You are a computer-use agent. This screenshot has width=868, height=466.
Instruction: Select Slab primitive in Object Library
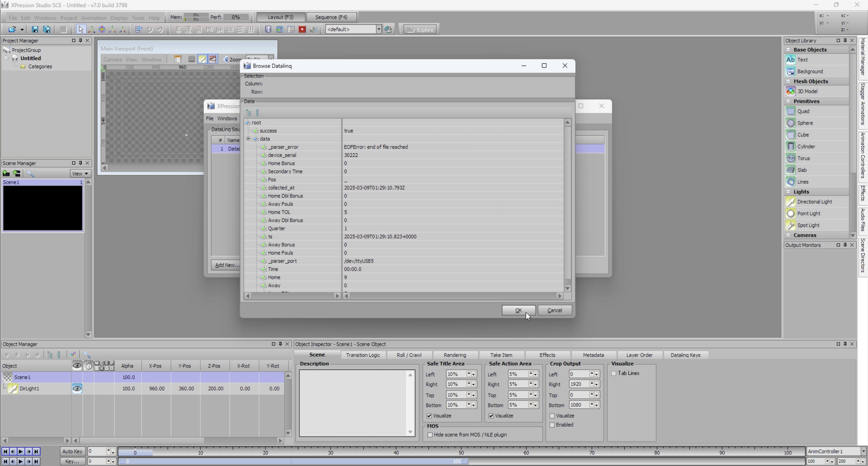(816, 170)
